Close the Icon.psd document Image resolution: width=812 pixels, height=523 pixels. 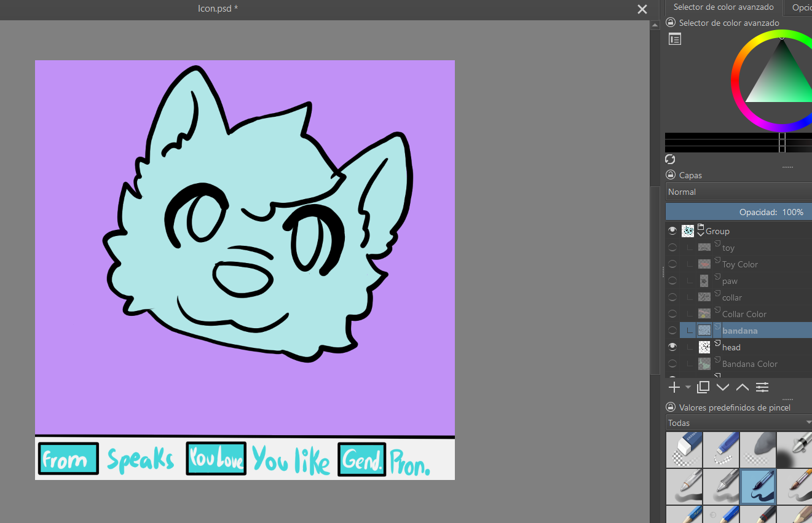[642, 9]
